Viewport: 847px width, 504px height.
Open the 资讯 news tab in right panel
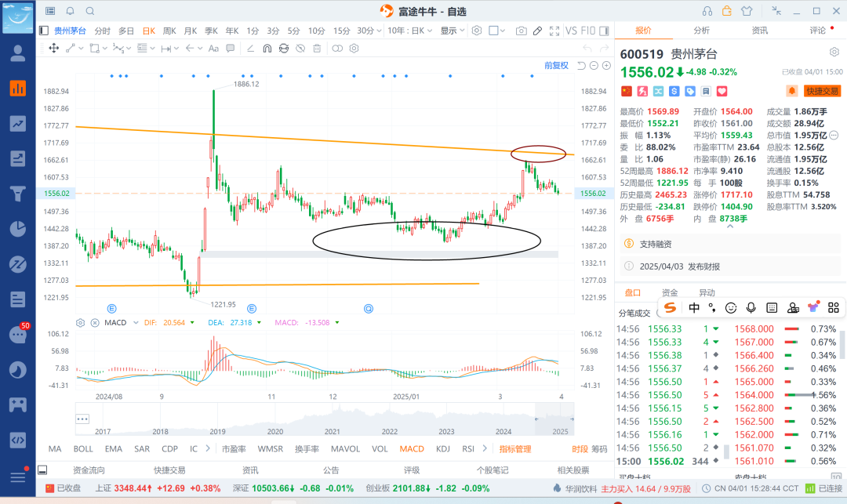point(759,31)
